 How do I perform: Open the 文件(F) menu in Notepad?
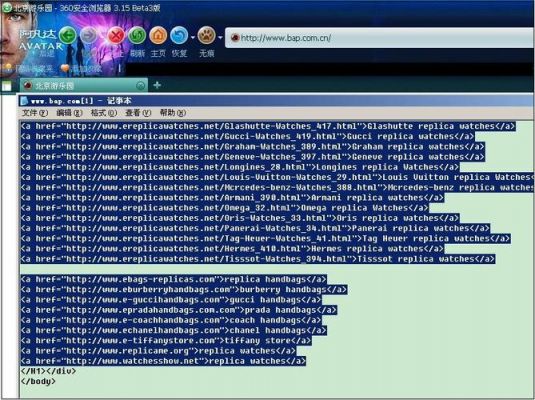[34, 113]
